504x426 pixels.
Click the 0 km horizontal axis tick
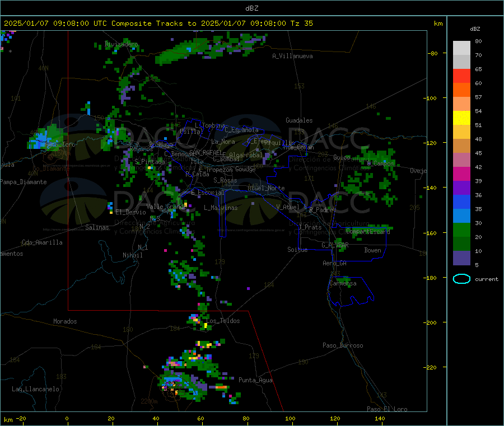pyautogui.click(x=67, y=418)
